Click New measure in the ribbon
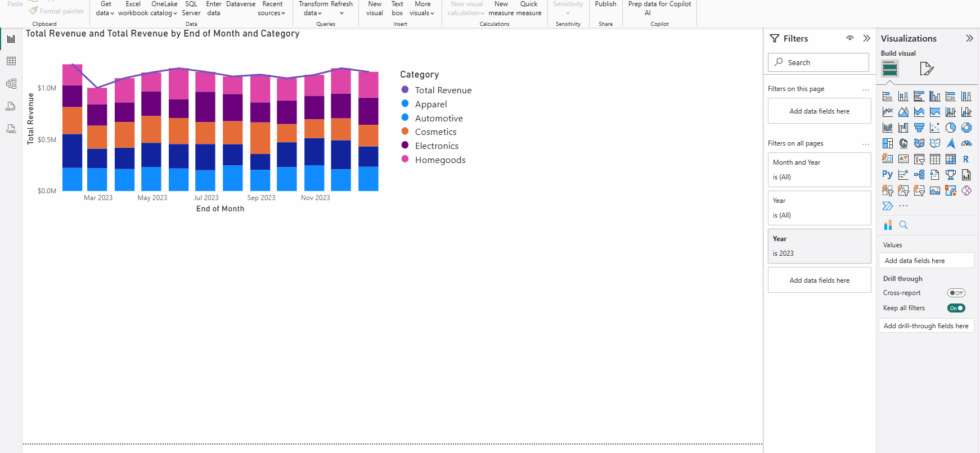The height and width of the screenshot is (453, 980). click(x=501, y=8)
